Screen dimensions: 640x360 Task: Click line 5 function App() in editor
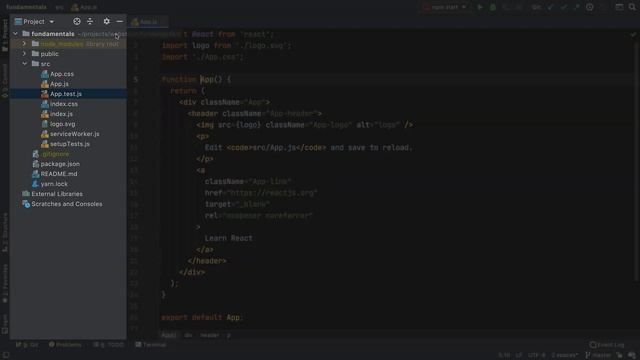point(196,80)
